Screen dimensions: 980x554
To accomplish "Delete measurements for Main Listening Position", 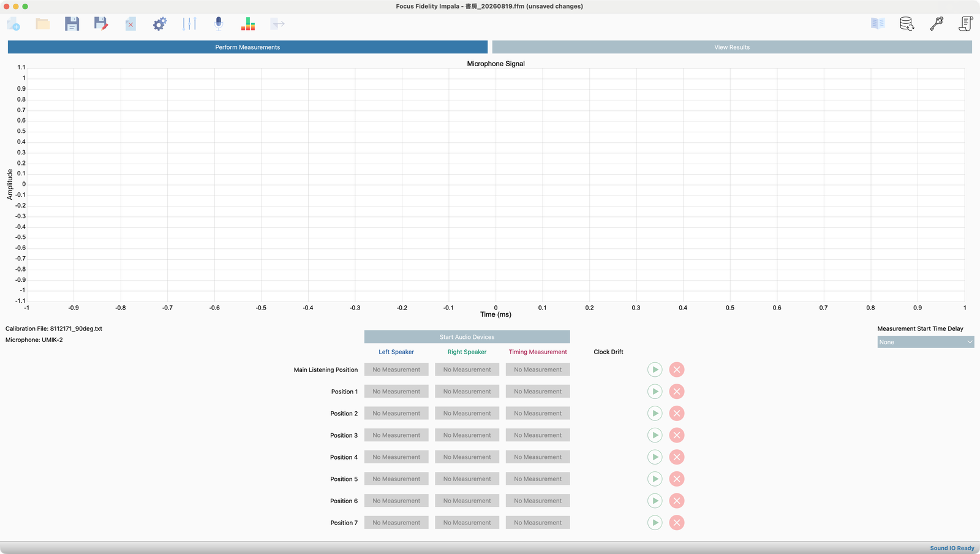I will 677,370.
